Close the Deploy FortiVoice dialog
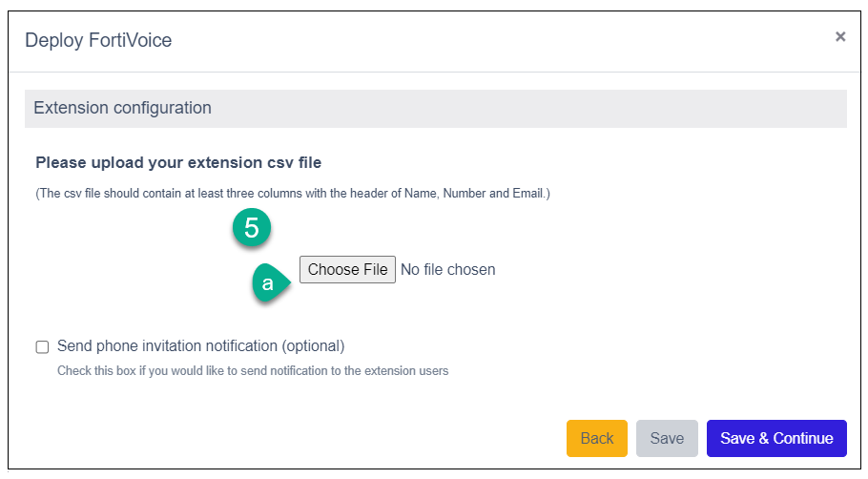The width and height of the screenshot is (868, 479). [x=840, y=37]
